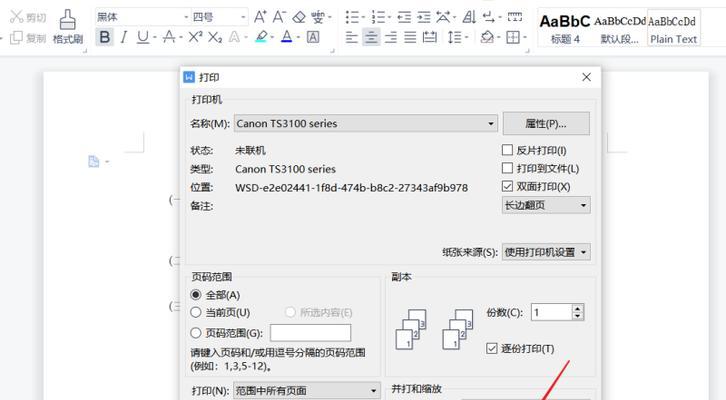
Task: Select the 全部(A) radio button
Action: click(x=196, y=295)
